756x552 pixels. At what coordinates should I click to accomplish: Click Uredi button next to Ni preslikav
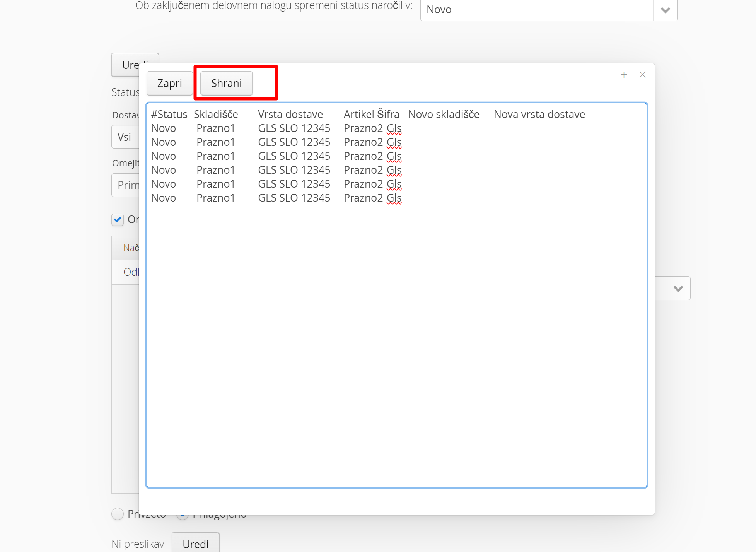point(195,543)
